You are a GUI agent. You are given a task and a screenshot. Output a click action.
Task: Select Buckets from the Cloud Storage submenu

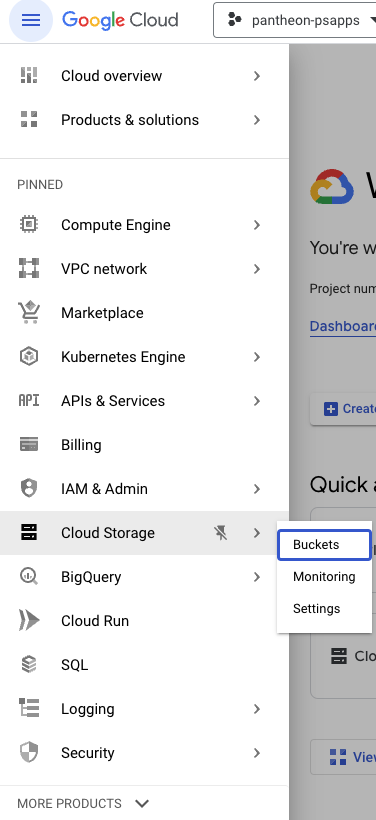pos(324,544)
